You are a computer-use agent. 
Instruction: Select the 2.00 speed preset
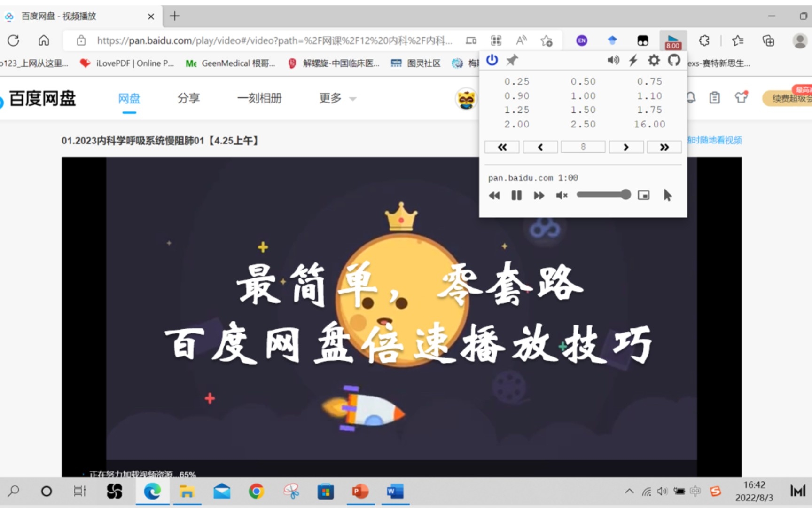517,124
